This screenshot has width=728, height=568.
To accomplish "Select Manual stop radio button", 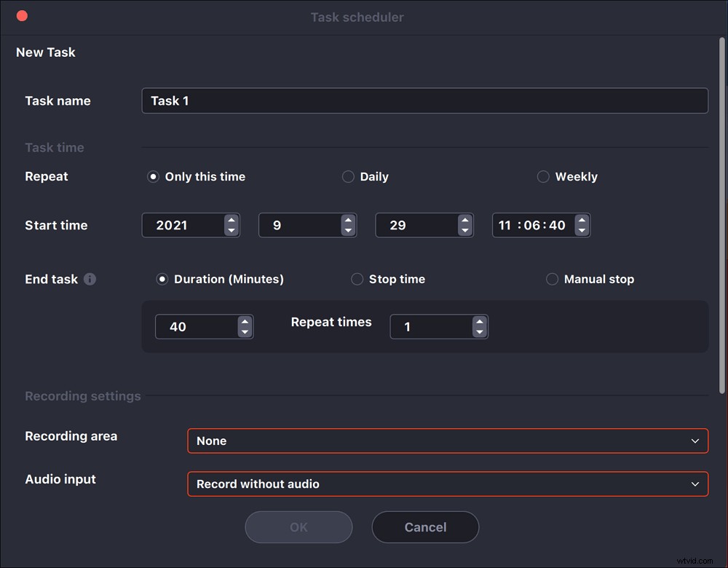I will tap(552, 279).
